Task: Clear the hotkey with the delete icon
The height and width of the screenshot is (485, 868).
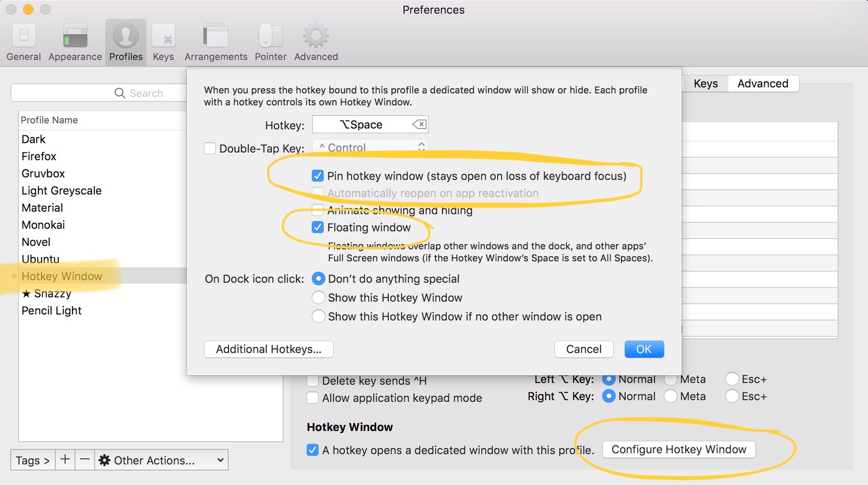Action: tap(419, 125)
